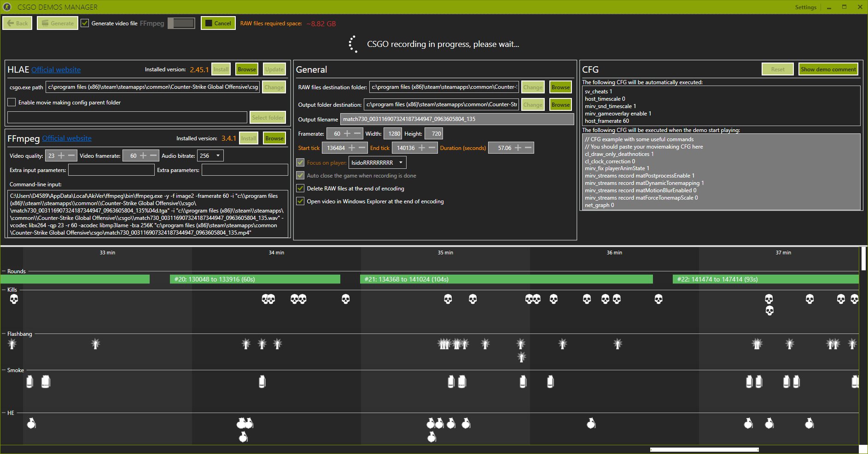Viewport: 868px width, 454px height.
Task: Increase End tick with plus icon
Action: click(422, 148)
